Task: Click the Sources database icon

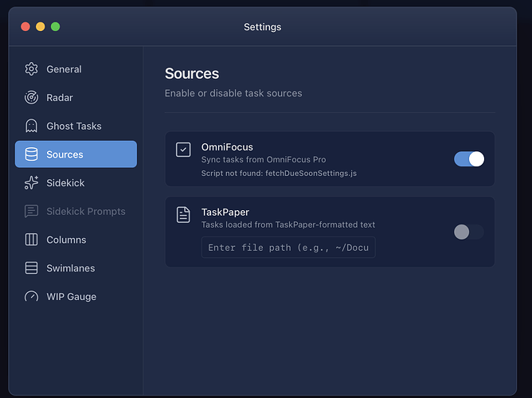Action: (x=31, y=154)
